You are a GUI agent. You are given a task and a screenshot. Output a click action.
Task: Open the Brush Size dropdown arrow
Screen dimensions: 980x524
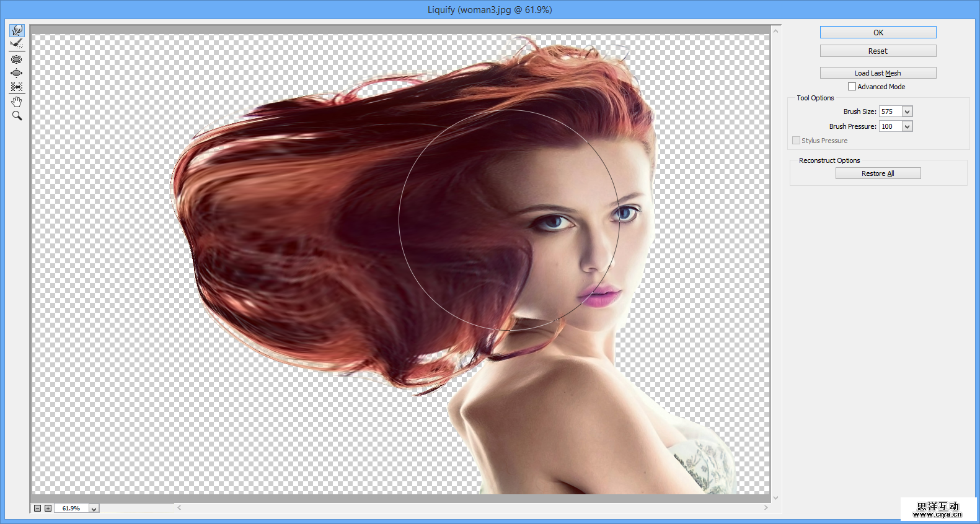pyautogui.click(x=907, y=111)
